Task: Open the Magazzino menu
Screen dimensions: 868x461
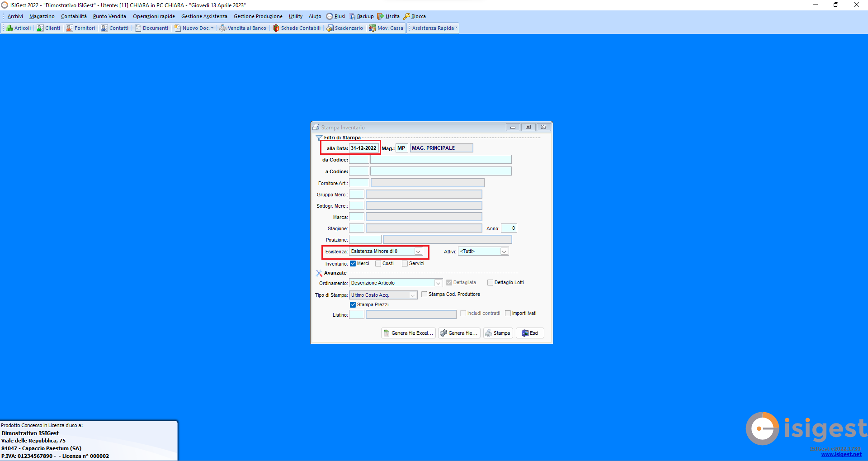Action: click(x=42, y=16)
